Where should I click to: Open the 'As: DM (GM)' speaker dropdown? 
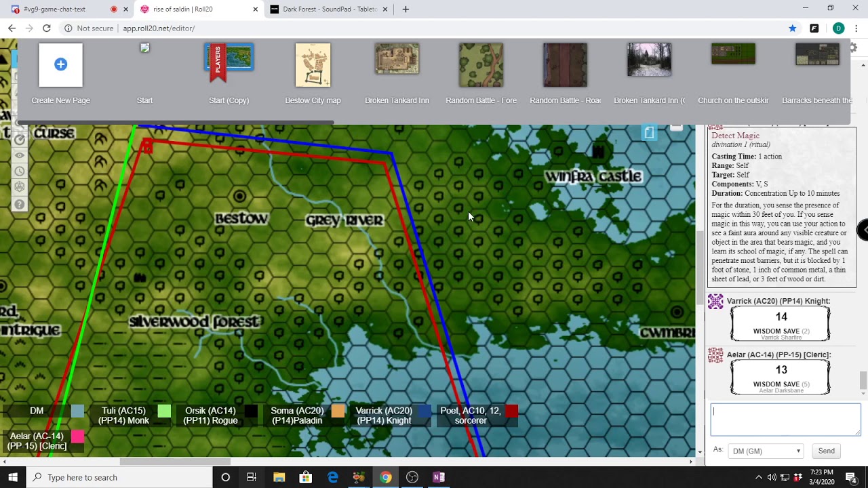pos(766,451)
